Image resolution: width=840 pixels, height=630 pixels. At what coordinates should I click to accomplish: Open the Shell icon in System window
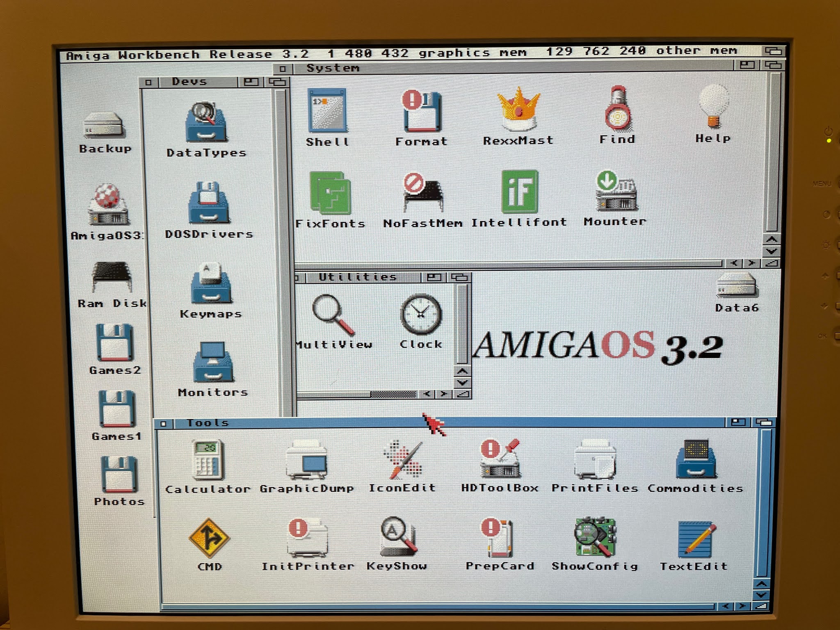[x=327, y=111]
